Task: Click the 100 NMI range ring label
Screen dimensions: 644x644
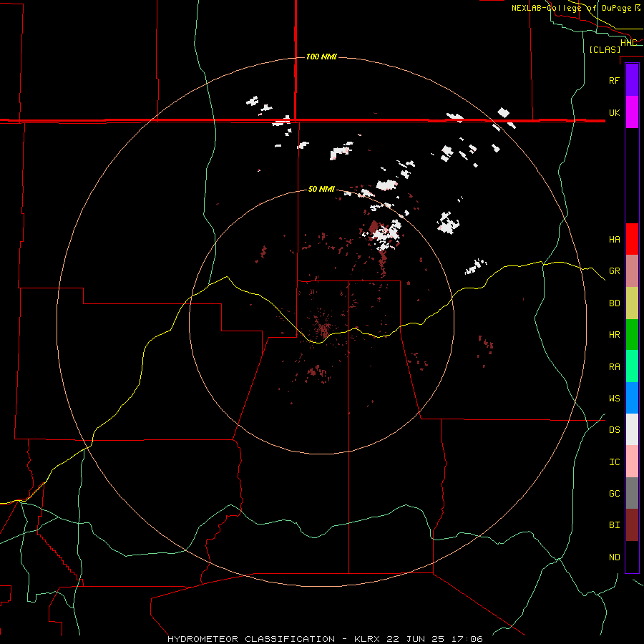Action: [321, 57]
